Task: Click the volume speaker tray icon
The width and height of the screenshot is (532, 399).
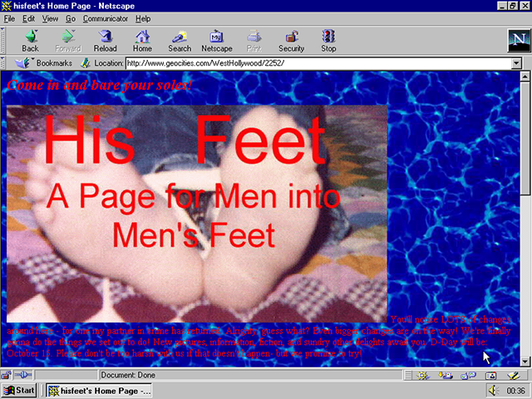Action: (x=492, y=390)
